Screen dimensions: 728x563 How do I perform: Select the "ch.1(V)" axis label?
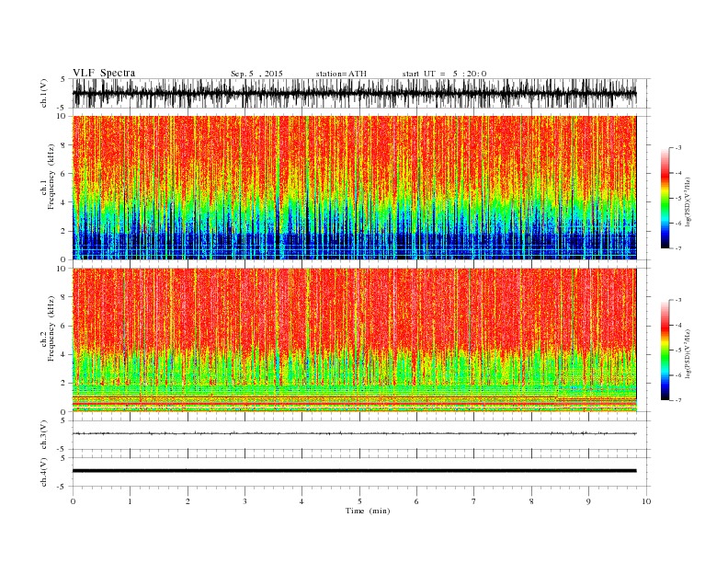pos(44,93)
